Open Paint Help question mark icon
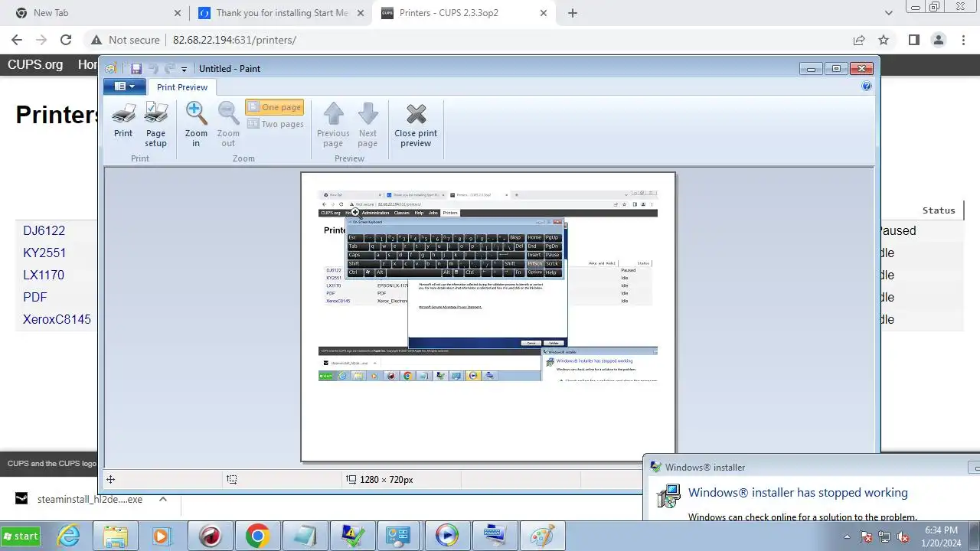 coord(867,86)
